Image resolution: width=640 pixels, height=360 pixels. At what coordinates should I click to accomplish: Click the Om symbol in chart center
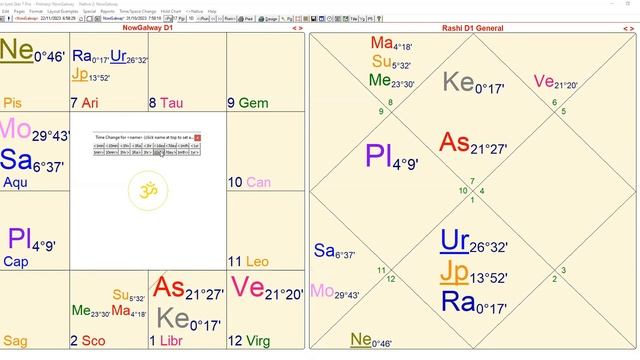click(148, 191)
